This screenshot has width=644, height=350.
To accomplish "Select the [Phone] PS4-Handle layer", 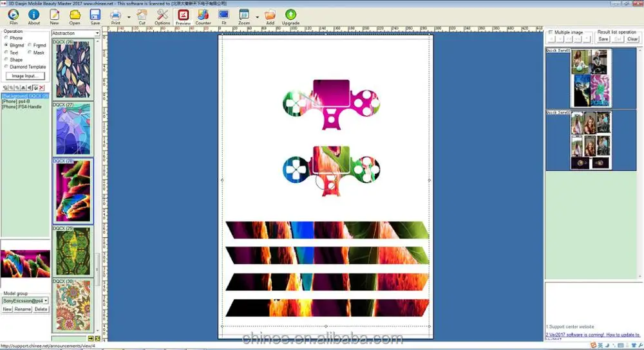I will pos(22,107).
